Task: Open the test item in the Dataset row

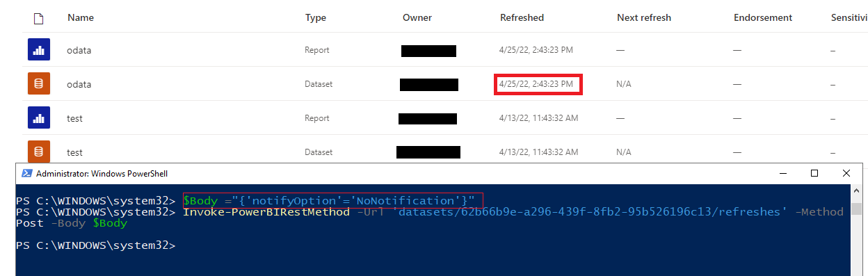Action: (74, 152)
